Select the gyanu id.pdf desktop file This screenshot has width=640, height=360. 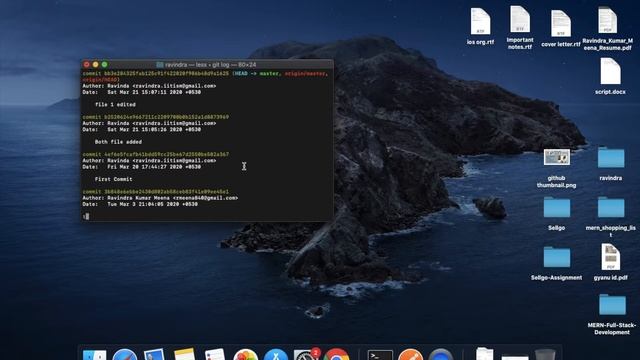tap(611, 257)
